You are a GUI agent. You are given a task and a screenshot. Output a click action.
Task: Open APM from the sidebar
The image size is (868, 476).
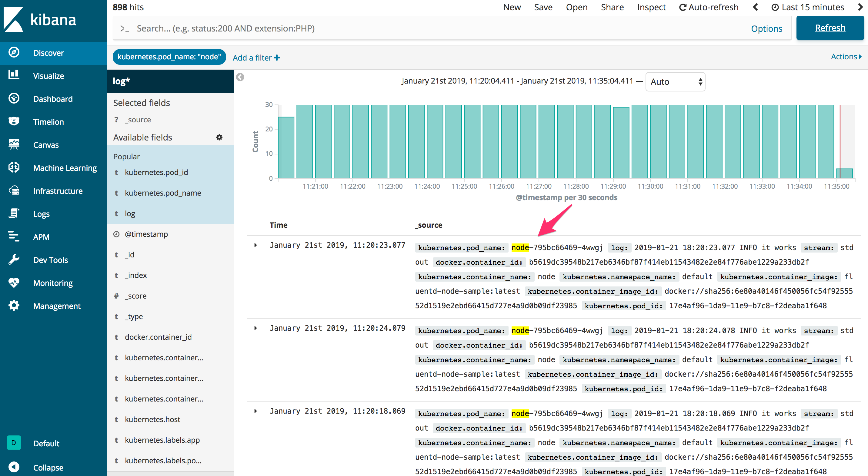pyautogui.click(x=41, y=237)
